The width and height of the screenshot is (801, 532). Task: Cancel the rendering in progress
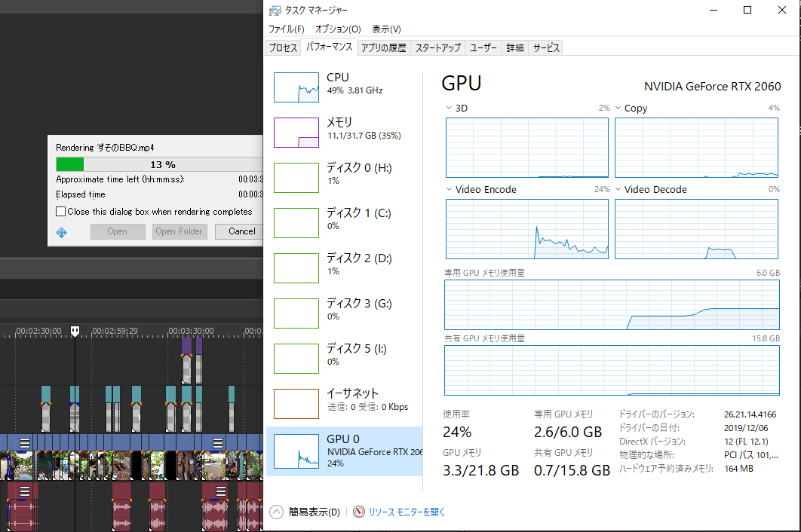(241, 231)
